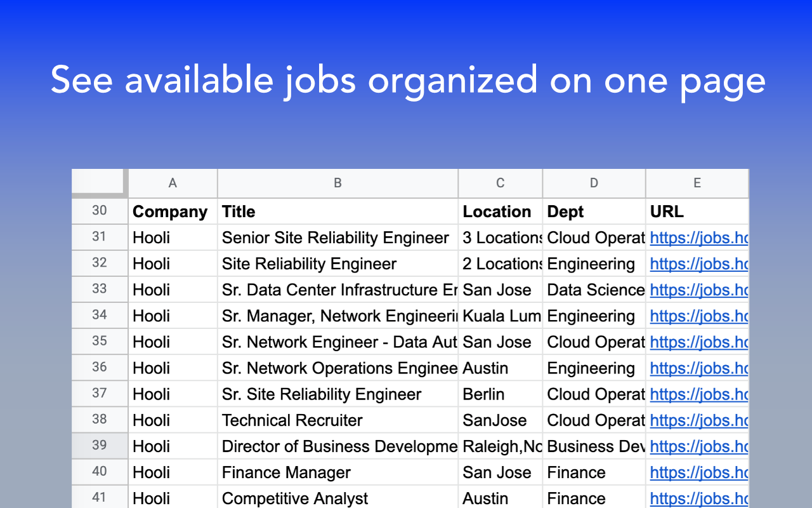Open the link for Sr. Network Operations row
Screen dimensions: 812x508
pos(699,368)
